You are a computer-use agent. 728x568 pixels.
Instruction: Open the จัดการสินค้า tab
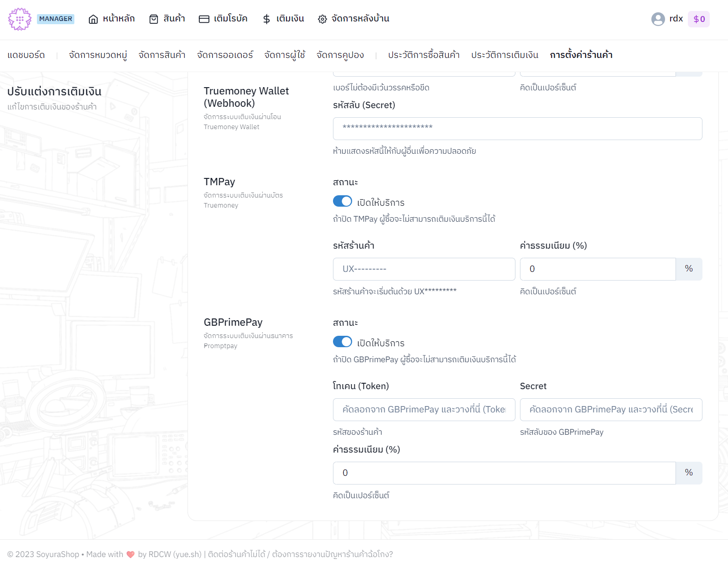[162, 55]
